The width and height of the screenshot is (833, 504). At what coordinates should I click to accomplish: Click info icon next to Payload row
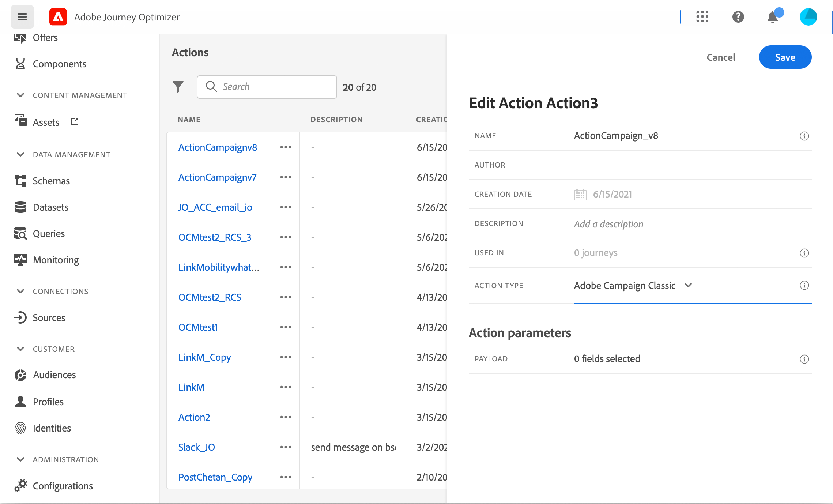click(804, 359)
